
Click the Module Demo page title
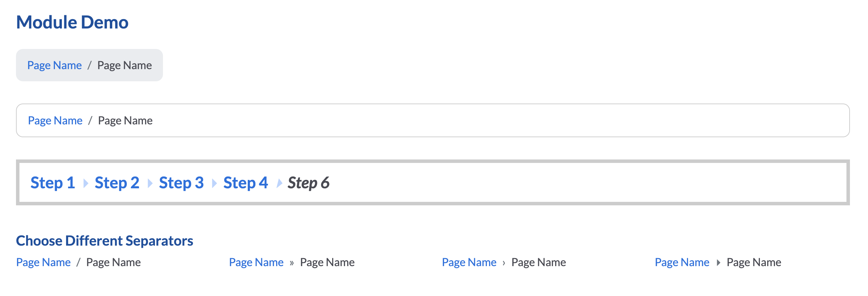tap(72, 22)
